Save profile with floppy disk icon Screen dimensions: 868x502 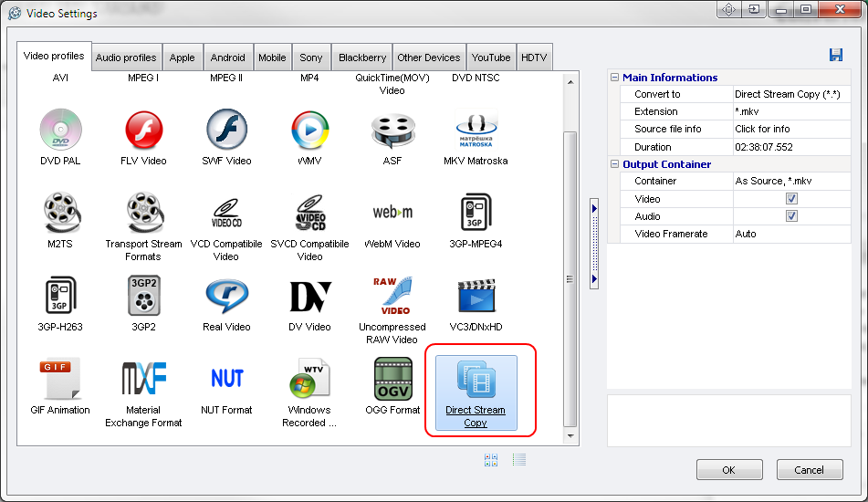(x=835, y=54)
